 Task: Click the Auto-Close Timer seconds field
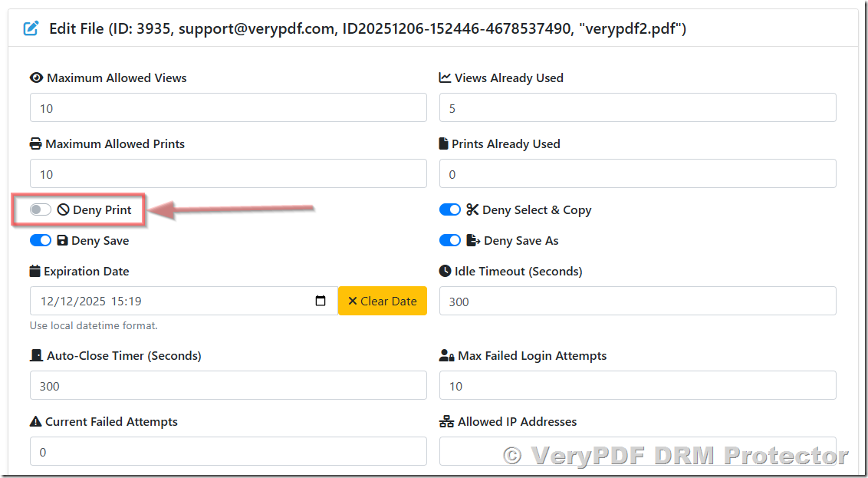pos(228,386)
